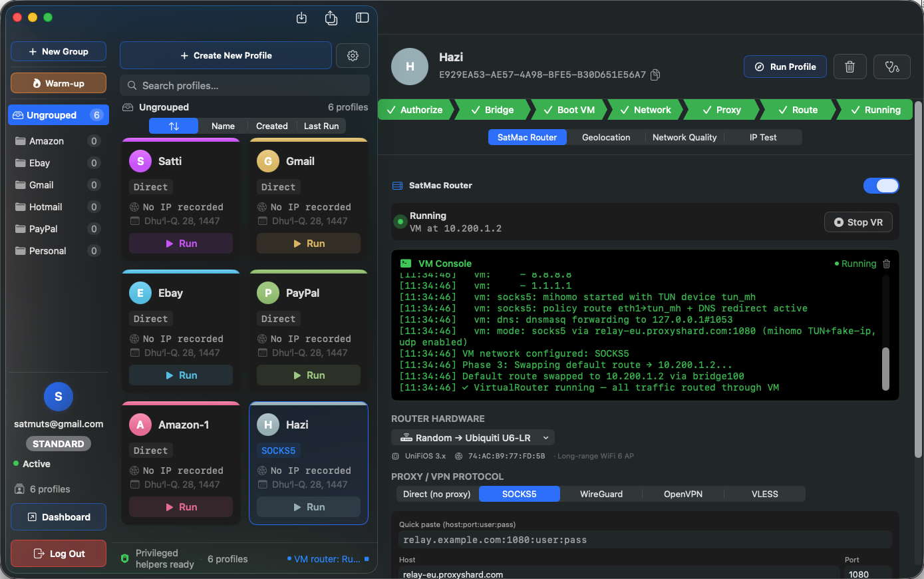Click the privileged helpers shield icon

point(124,558)
